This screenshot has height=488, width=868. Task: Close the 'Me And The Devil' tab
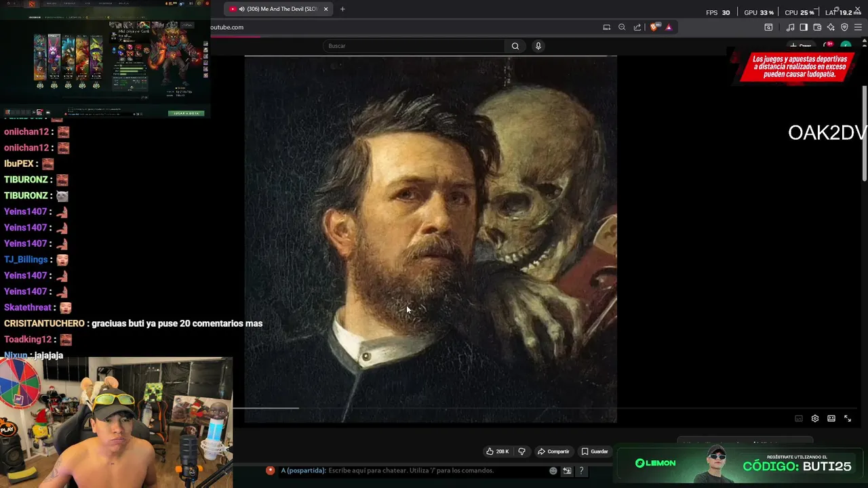pyautogui.click(x=326, y=9)
